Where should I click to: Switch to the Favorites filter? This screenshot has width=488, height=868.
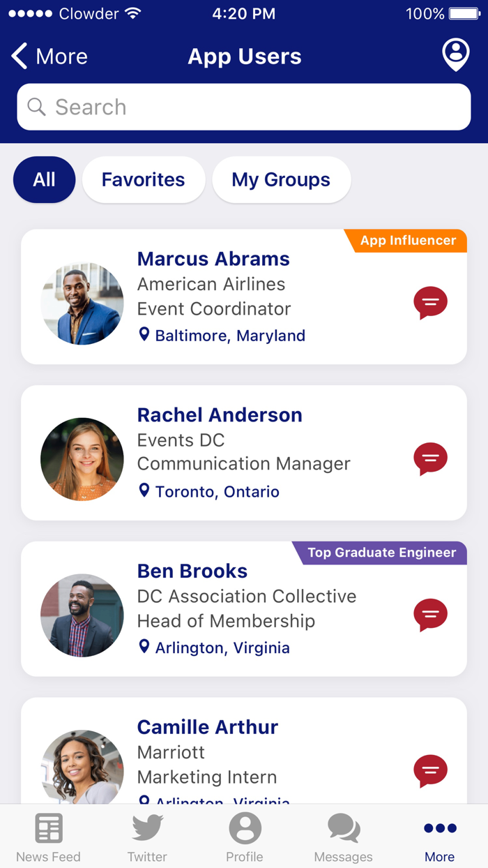[x=143, y=179]
